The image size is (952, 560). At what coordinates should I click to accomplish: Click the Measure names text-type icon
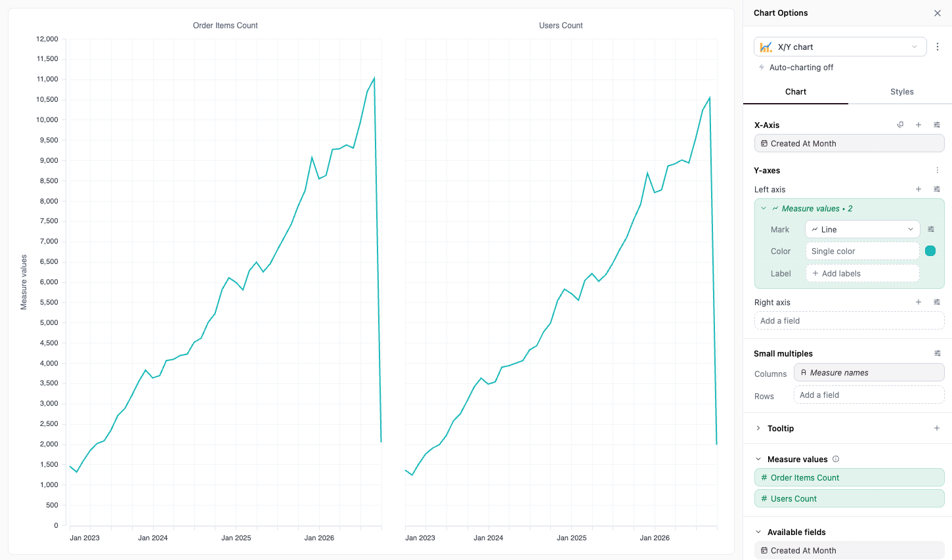[804, 372]
